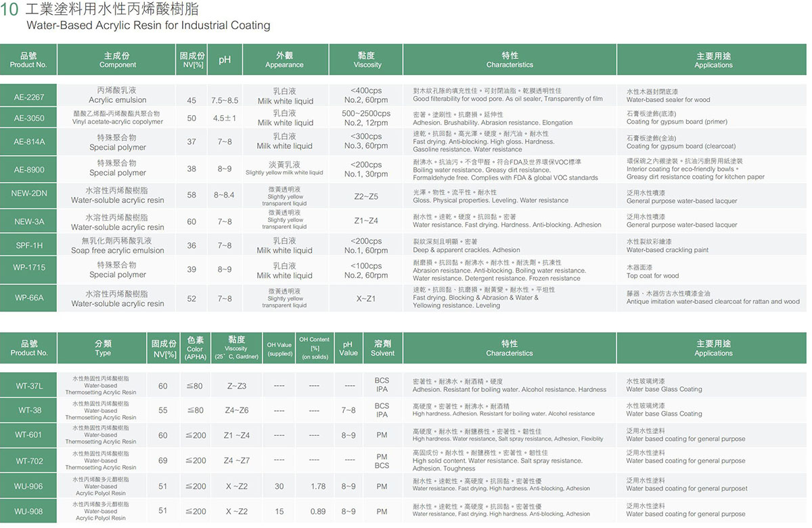
Task: Click the AE-2267 product number cell
Action: tap(28, 97)
